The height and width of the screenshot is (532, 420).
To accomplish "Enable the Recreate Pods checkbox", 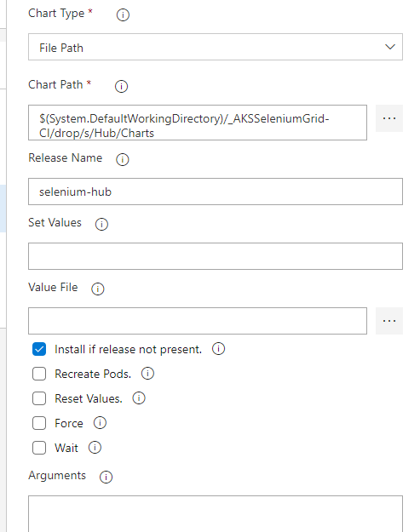I will (39, 374).
